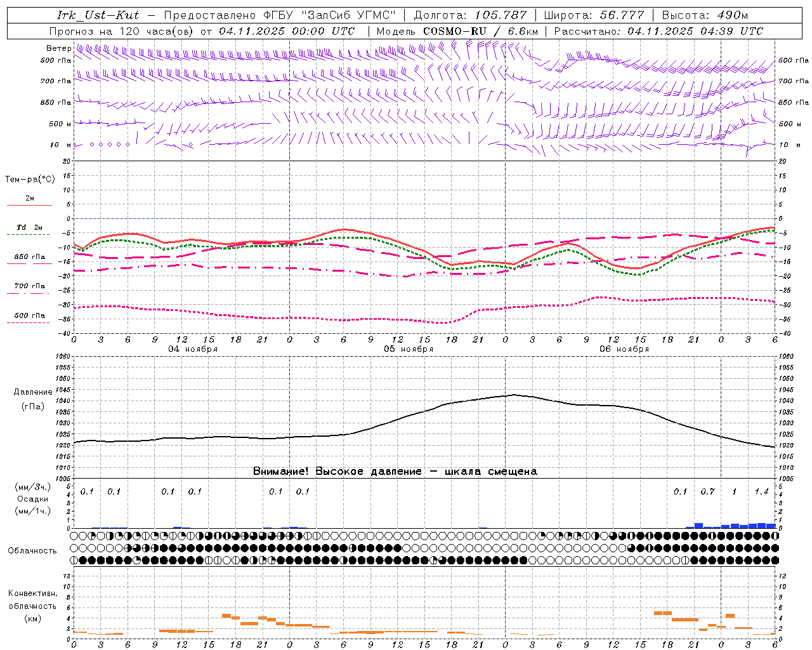Click the Облачность cloud cover label
Screen dimensions: 812x650
(x=32, y=551)
